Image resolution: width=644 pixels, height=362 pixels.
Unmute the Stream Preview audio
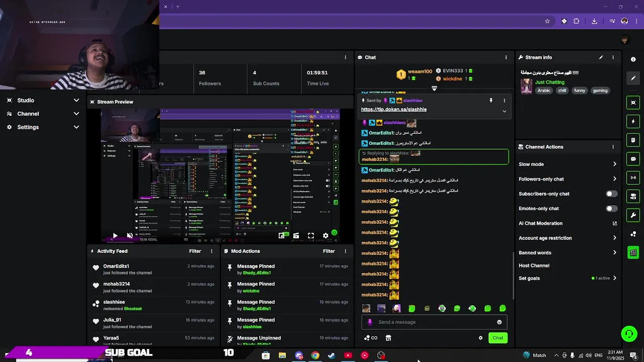130,235
